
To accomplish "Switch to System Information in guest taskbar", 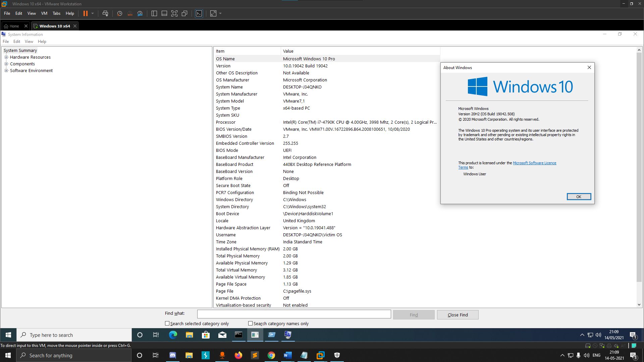I will pos(288,335).
